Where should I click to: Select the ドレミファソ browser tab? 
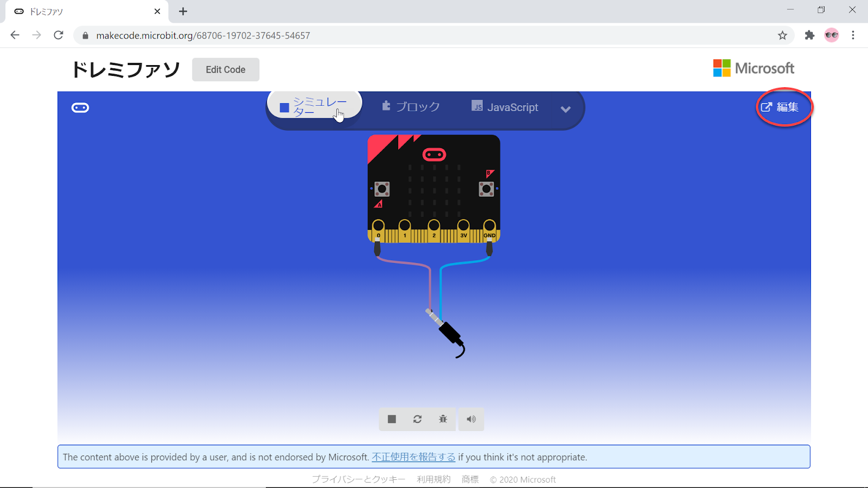87,11
